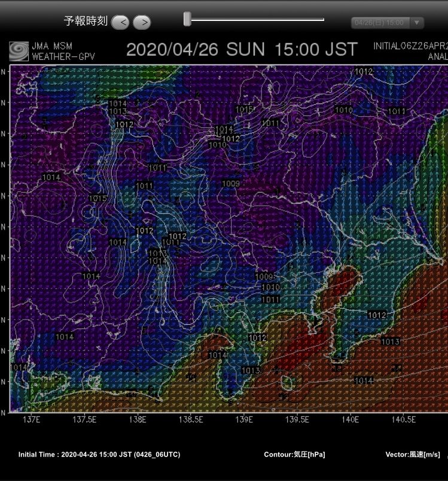This screenshot has height=481, width=448.
Task: Click the WEATHER-GPV text beside the logo
Action: (59, 57)
